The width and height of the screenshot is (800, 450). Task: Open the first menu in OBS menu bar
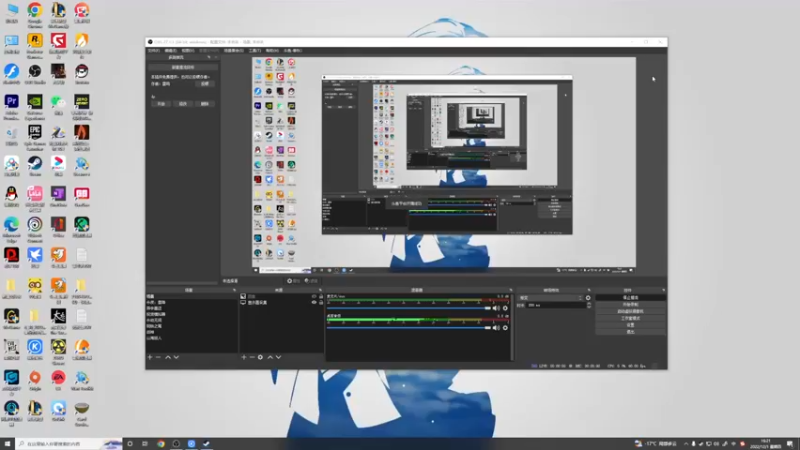[154, 51]
